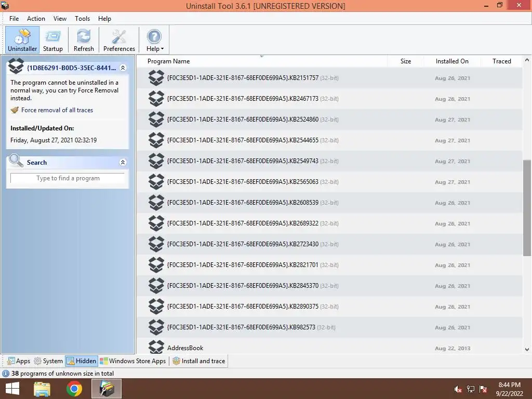Select program name ending in KB2689322

click(x=243, y=223)
